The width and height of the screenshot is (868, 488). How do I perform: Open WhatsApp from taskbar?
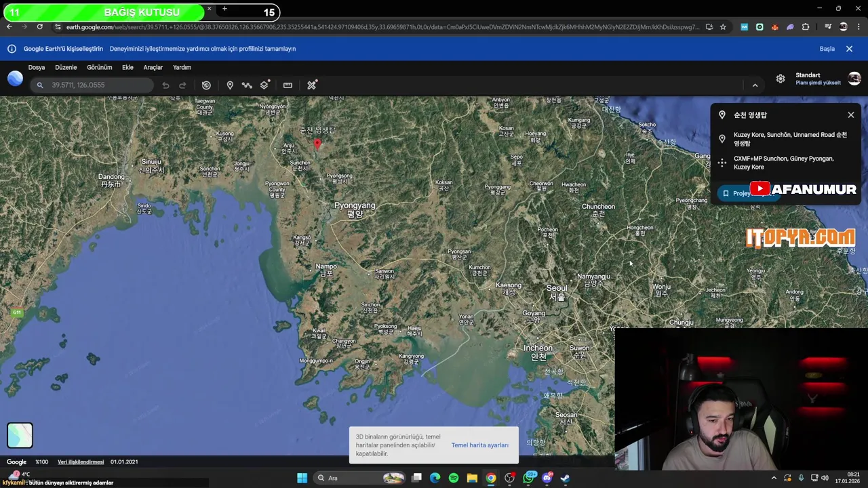point(528,478)
